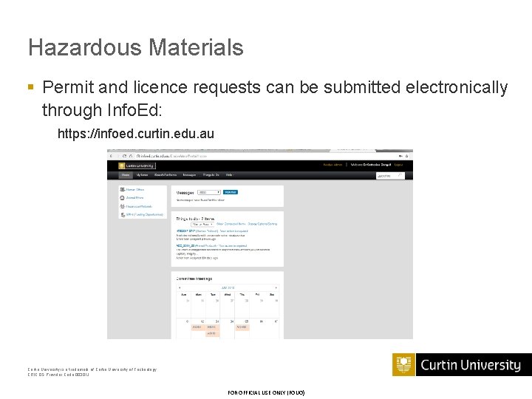The height and width of the screenshot is (399, 532).
Task: Click the Hazardous Materials sidebar icon
Action: [x=123, y=206]
